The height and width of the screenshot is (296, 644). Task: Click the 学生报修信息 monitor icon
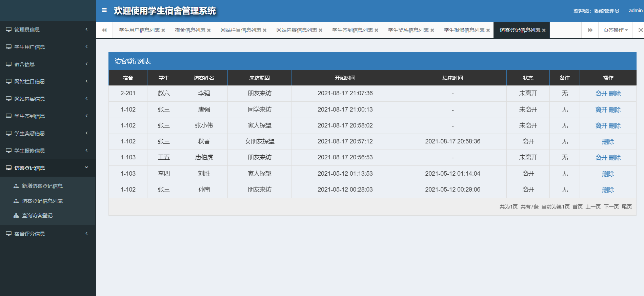[8, 151]
